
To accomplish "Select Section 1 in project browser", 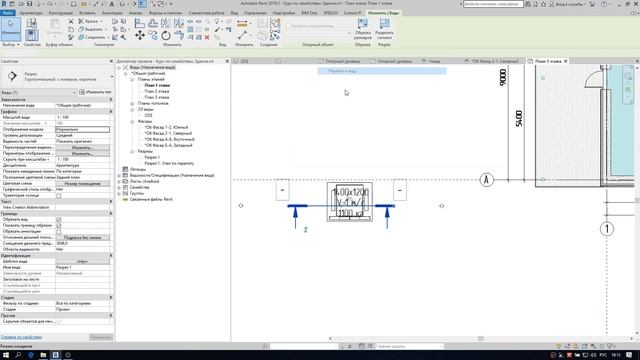I will [152, 157].
